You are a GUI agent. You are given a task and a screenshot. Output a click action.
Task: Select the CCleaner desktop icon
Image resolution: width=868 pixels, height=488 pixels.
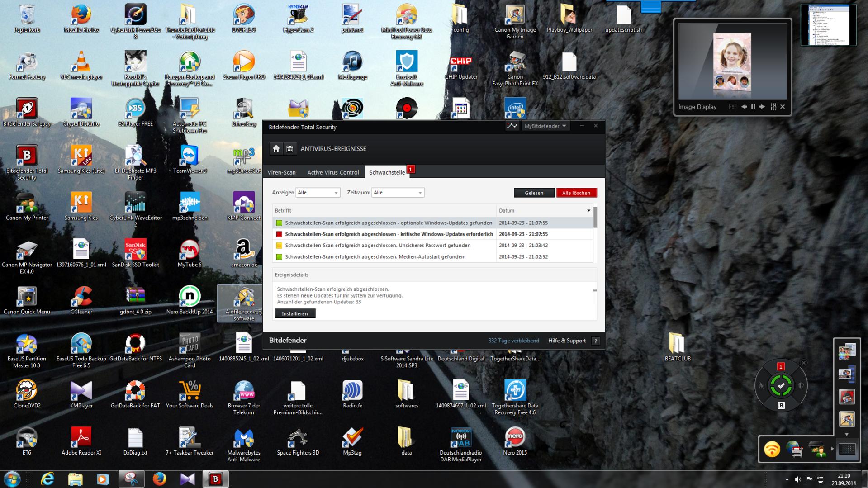[x=81, y=301]
